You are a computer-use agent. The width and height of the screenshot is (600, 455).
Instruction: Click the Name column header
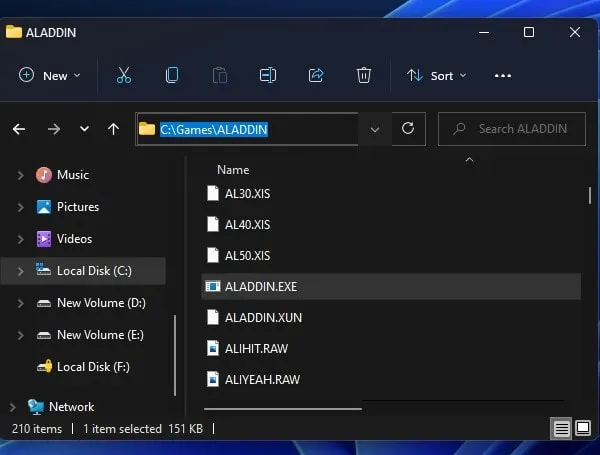click(233, 170)
